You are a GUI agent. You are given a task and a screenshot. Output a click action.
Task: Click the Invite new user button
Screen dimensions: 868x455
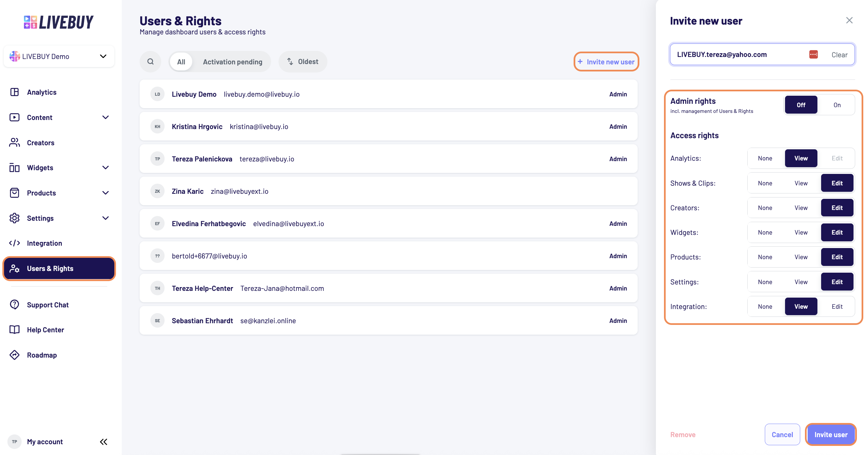pos(606,62)
